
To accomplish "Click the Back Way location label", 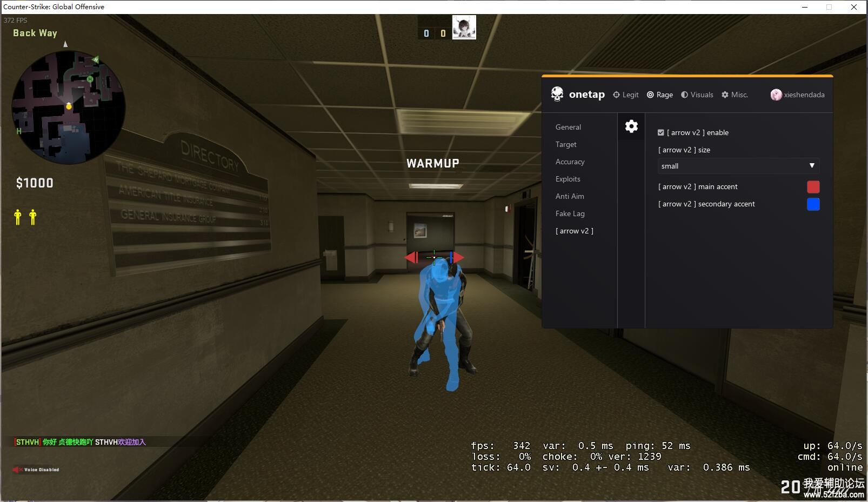I will coord(35,33).
